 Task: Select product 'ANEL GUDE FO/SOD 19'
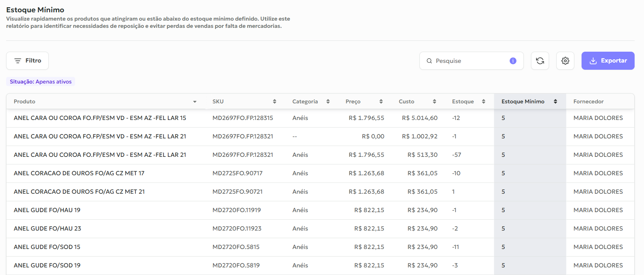(x=47, y=265)
